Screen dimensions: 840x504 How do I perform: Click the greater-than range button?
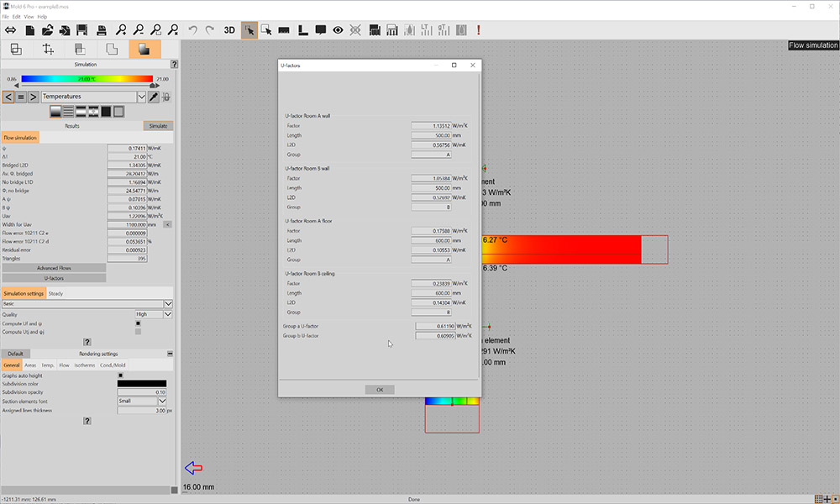click(34, 97)
